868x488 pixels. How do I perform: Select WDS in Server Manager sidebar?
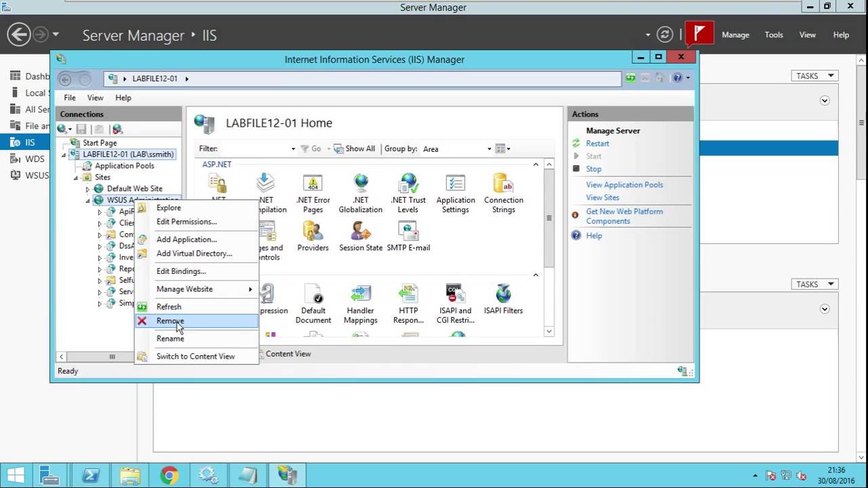(x=35, y=159)
